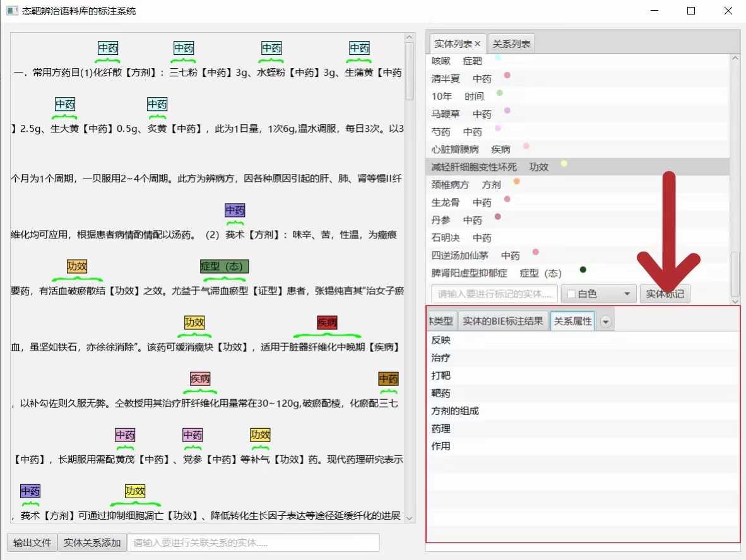Click the pink color dot beside 清半夏
Image resolution: width=746 pixels, height=560 pixels.
coord(507,76)
